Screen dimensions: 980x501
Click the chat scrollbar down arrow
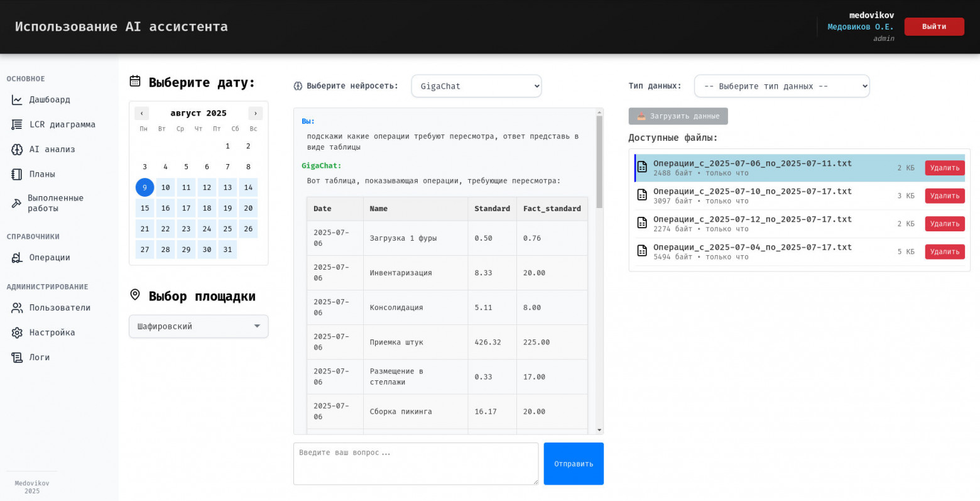pyautogui.click(x=599, y=430)
